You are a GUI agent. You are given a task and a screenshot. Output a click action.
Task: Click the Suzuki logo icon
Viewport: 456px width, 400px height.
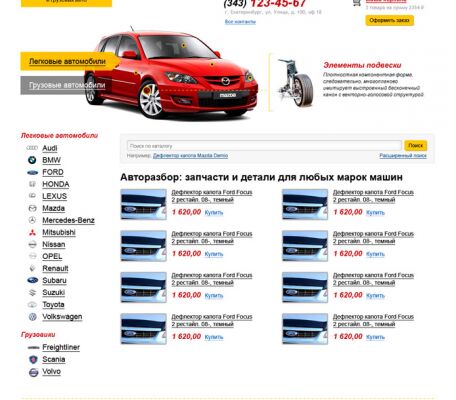tap(32, 293)
